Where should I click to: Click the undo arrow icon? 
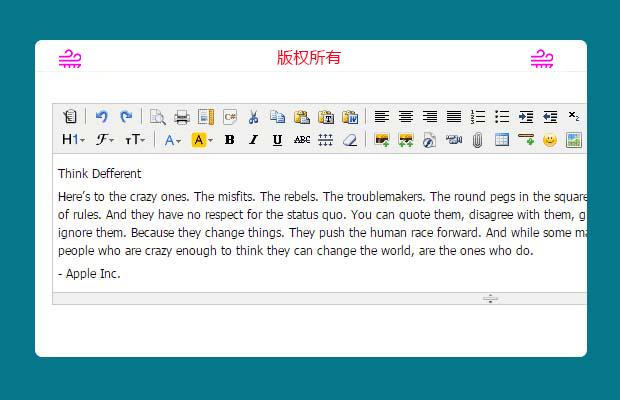point(101,116)
